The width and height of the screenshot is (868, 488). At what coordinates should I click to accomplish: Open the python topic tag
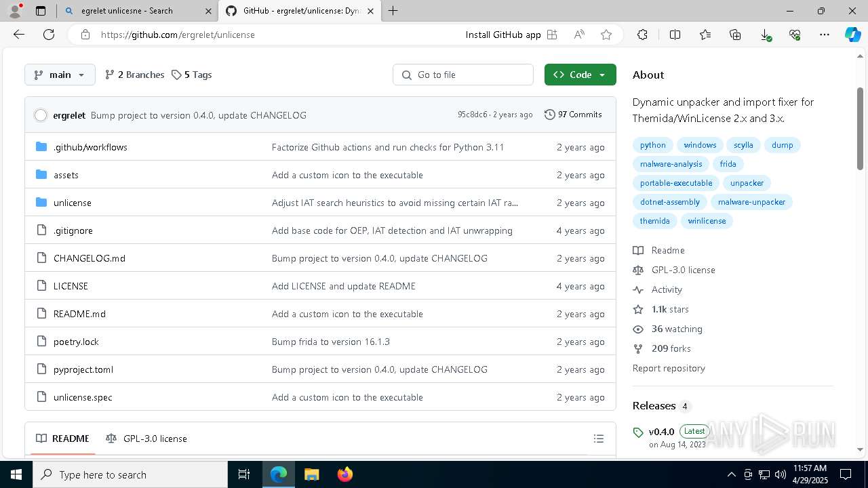coord(653,145)
